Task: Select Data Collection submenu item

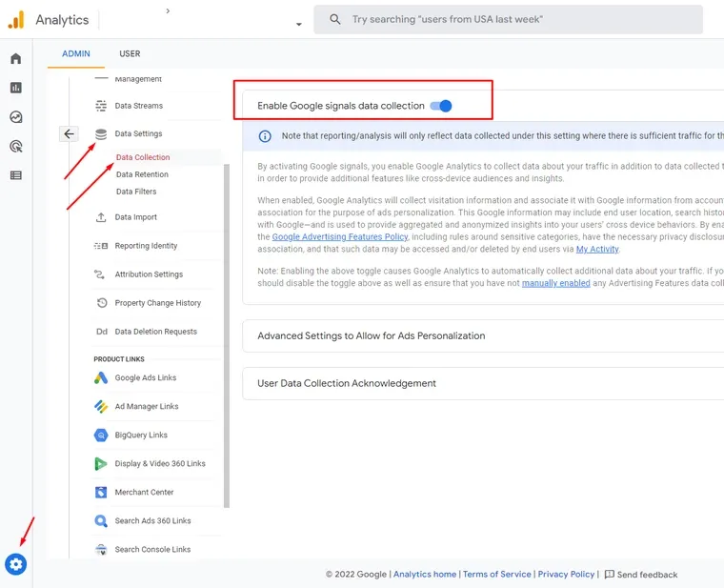Action: tap(143, 157)
